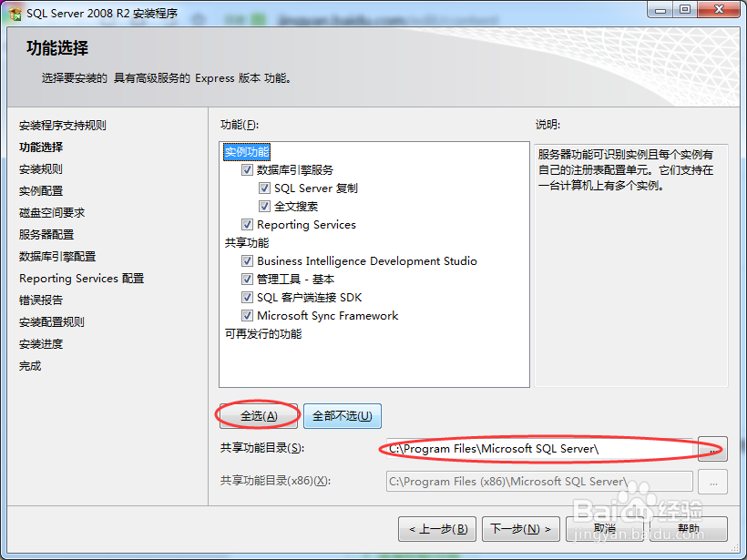Click the disabled x86 directory browse button

point(712,482)
